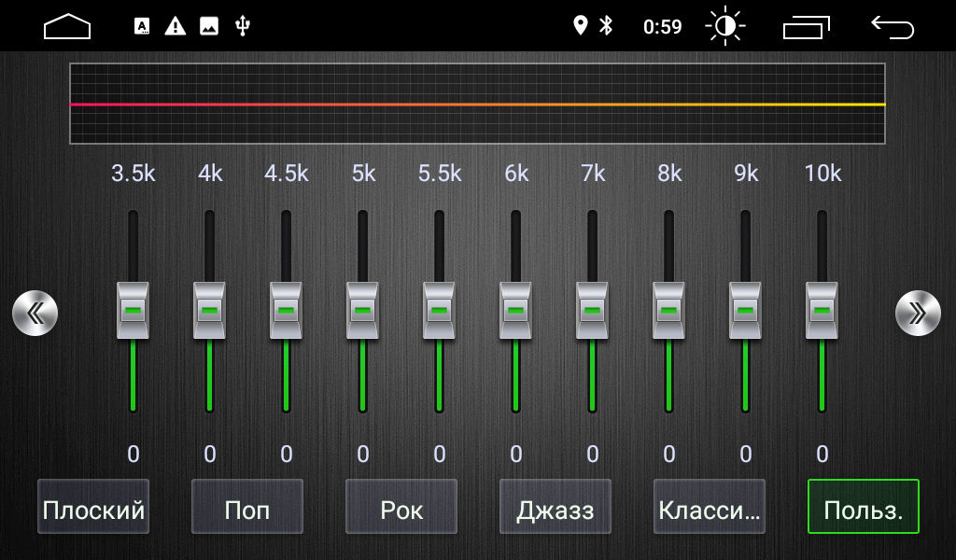Viewport: 956px width, 560px height.
Task: Click the 5.5k frequency label
Action: 440,174
